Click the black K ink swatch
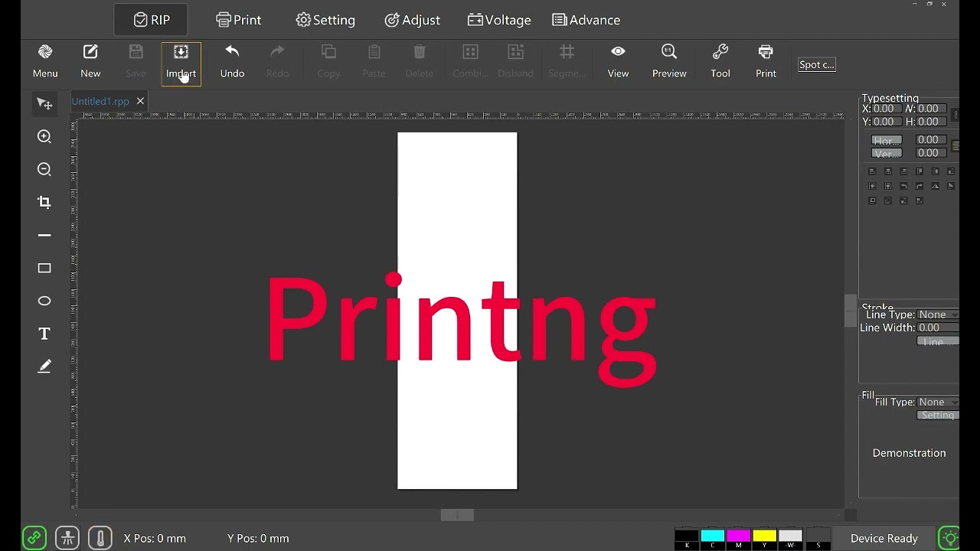 687,539
